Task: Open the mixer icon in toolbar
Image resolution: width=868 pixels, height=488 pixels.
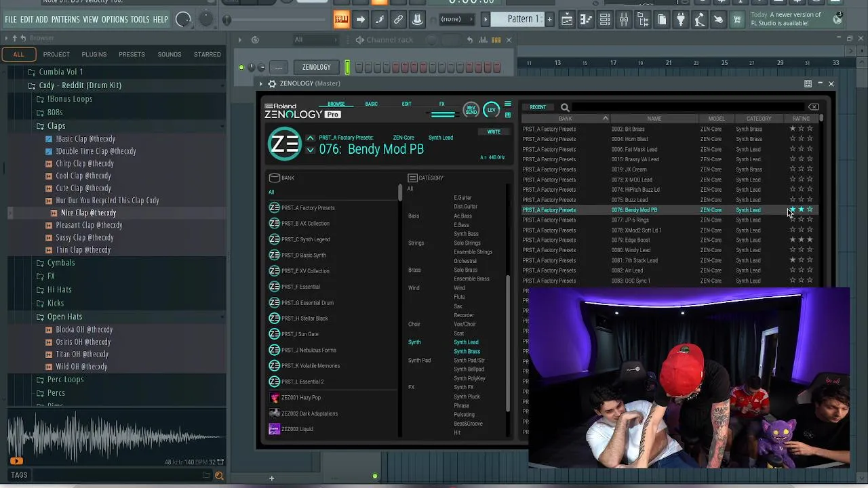Action: click(624, 20)
